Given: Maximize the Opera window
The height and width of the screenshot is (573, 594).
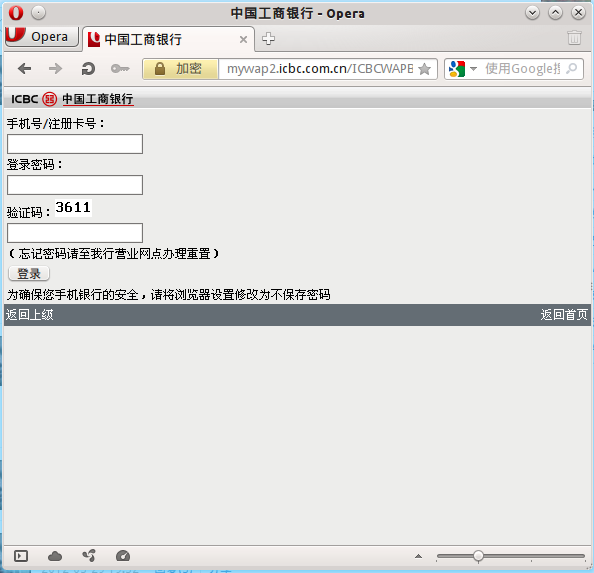Looking at the screenshot, I should 555,13.
